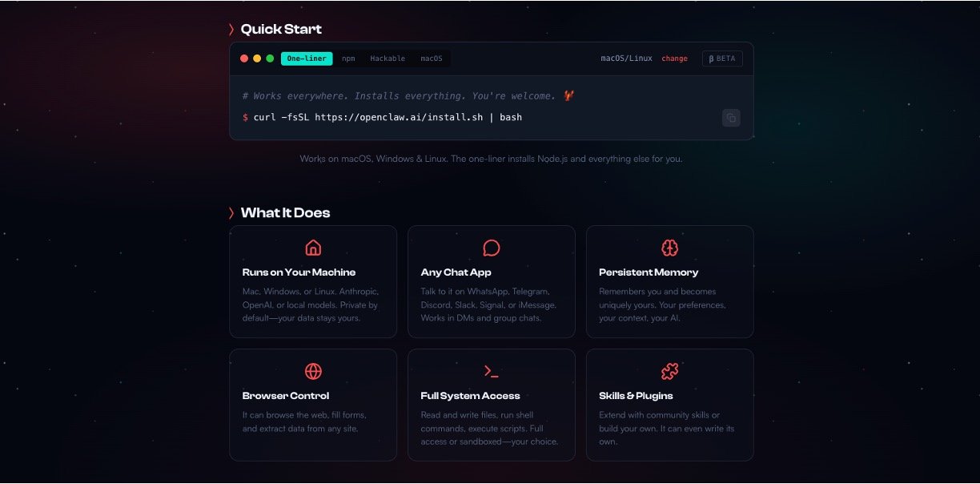Copy the curl install command
This screenshot has height=484, width=980.
coord(730,118)
